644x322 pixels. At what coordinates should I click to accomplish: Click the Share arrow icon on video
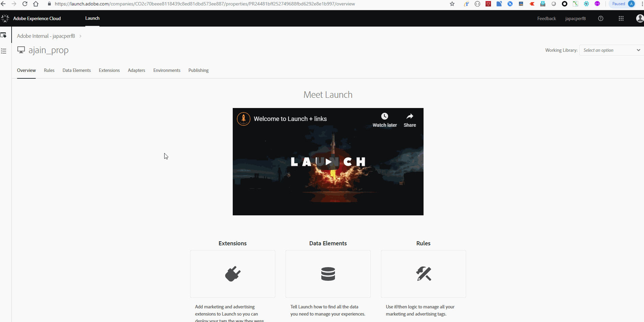click(410, 116)
